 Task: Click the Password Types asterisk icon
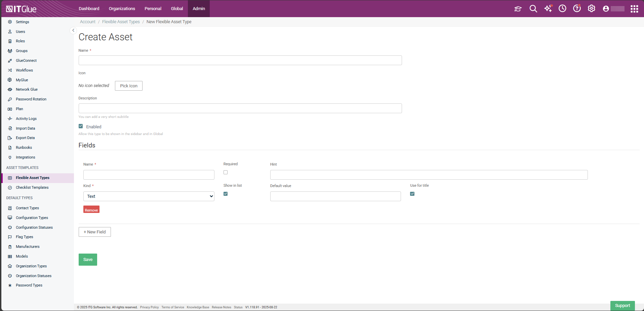click(10, 285)
